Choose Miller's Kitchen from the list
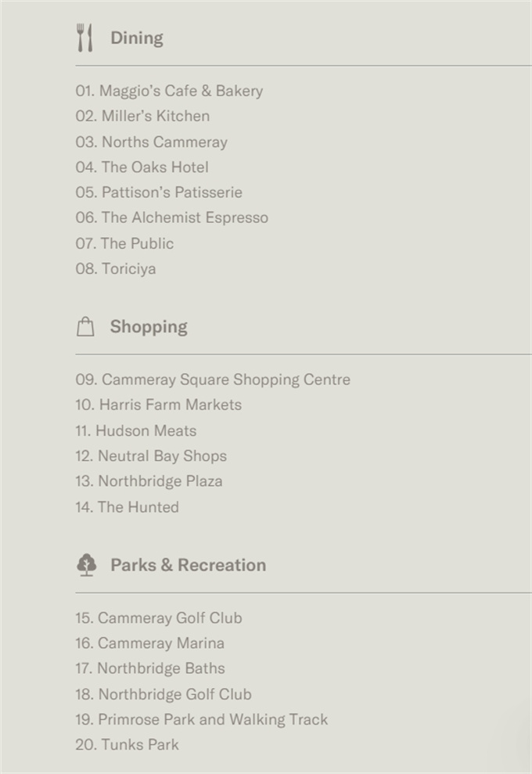The width and height of the screenshot is (532, 774). 142,116
